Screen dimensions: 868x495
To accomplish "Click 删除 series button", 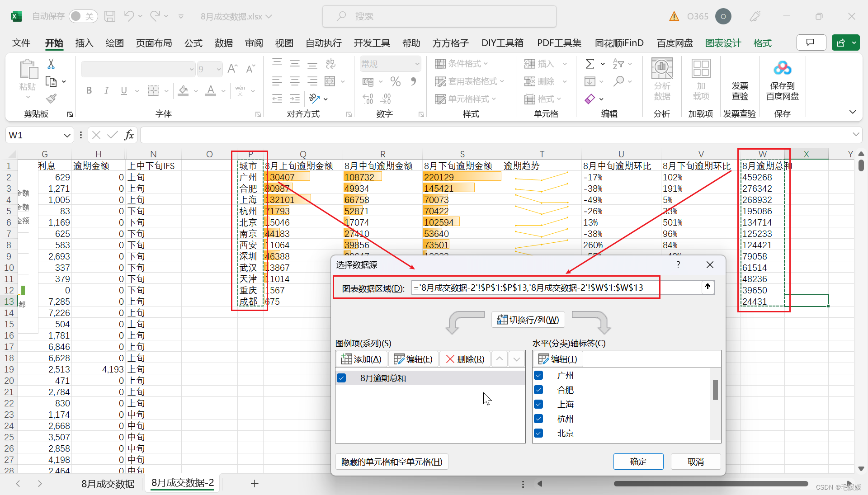I will pos(465,359).
